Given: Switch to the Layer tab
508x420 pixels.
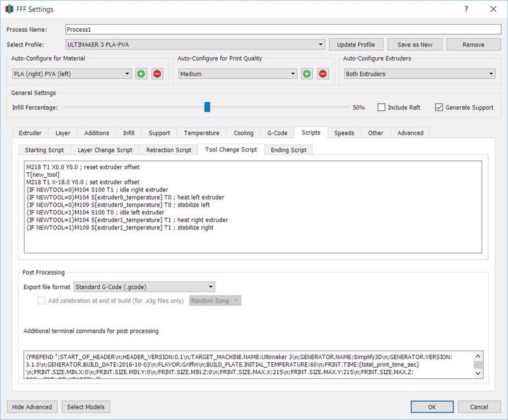Looking at the screenshot, I should tap(63, 133).
